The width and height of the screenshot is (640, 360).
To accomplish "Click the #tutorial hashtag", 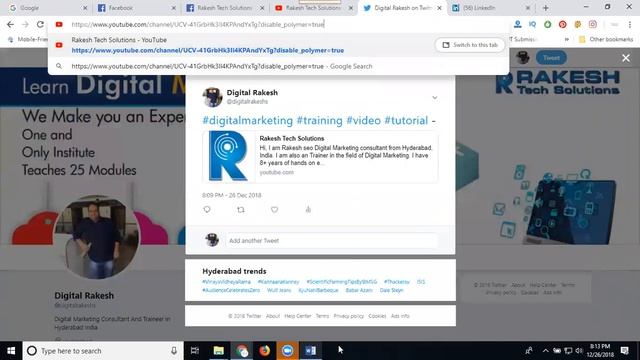I will click(x=406, y=120).
